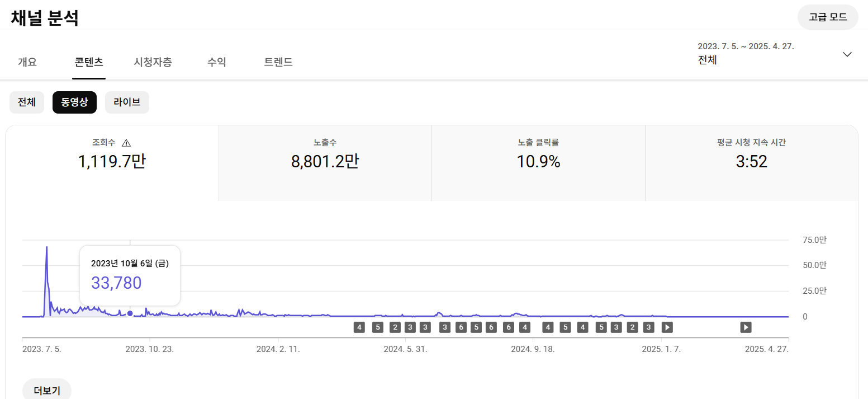Click the highlighted data point on chart
Screen dimensions: 868x399
(130, 313)
